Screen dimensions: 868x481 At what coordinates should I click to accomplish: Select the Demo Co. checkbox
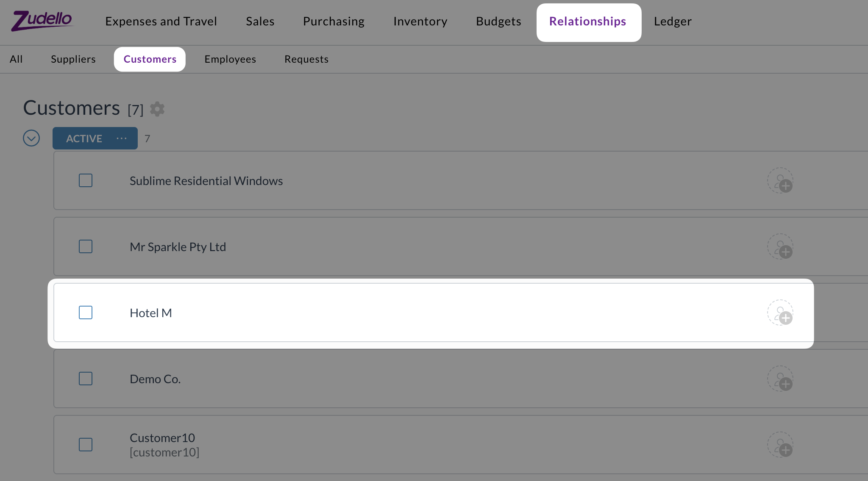point(86,379)
